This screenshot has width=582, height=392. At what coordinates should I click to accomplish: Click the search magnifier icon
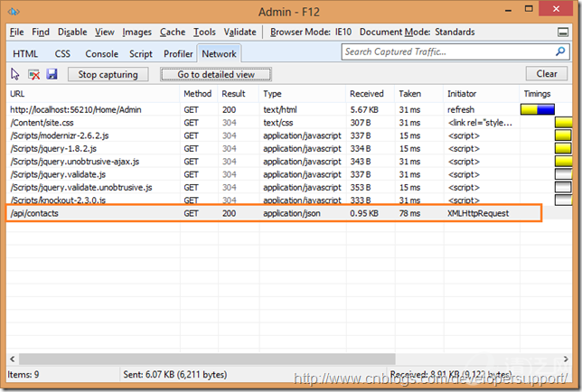(x=562, y=51)
